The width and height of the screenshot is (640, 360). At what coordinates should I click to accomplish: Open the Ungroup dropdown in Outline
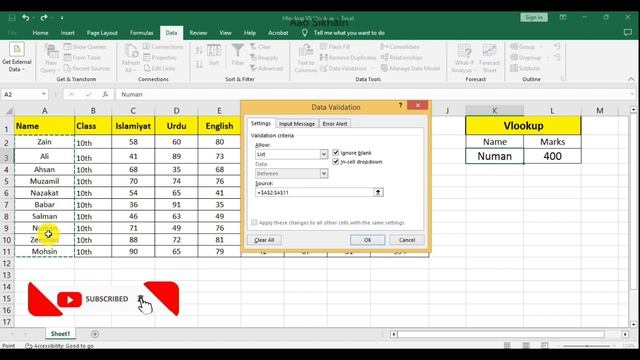pos(547,58)
